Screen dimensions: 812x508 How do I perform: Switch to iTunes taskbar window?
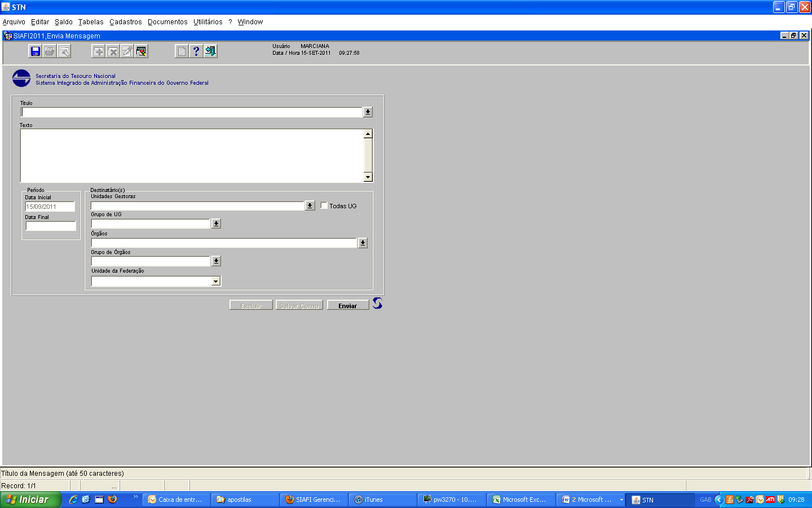tap(383, 500)
